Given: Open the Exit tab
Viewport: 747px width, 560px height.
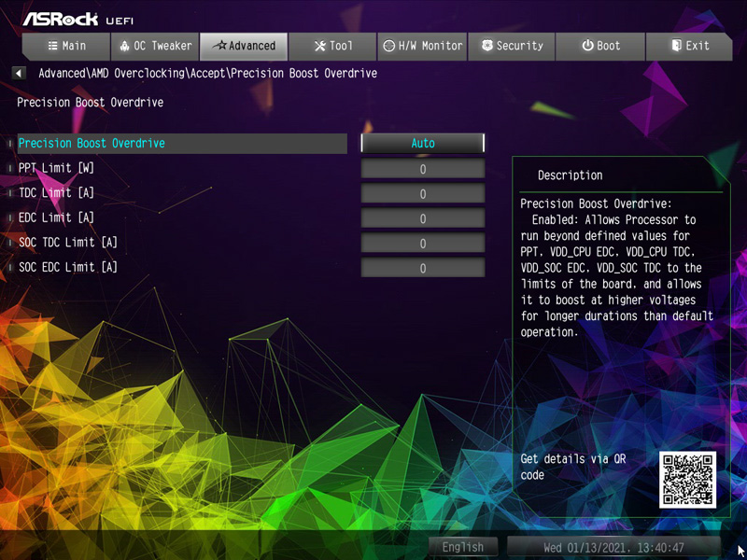Looking at the screenshot, I should (689, 46).
